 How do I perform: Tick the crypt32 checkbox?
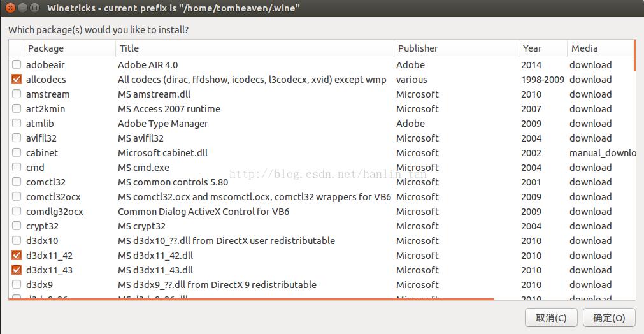17,226
